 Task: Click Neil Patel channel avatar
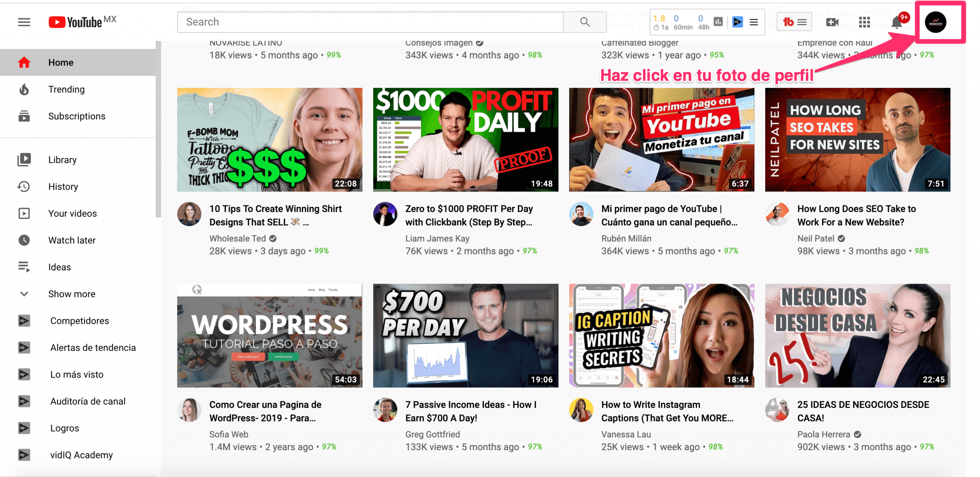tap(777, 214)
